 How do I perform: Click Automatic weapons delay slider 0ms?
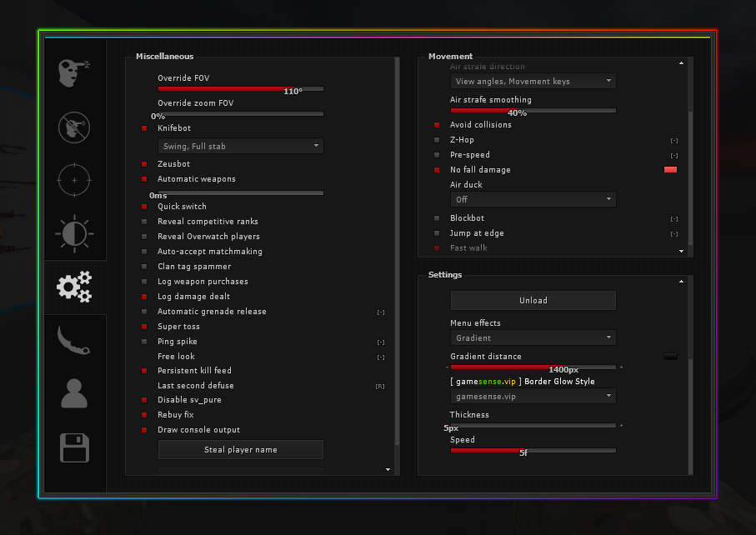pyautogui.click(x=241, y=192)
